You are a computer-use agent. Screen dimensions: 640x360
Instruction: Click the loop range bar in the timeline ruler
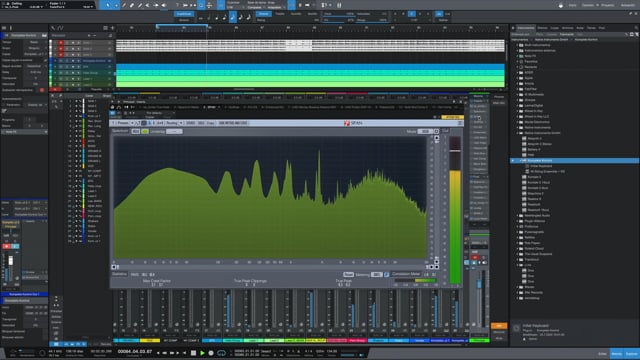(182, 25)
